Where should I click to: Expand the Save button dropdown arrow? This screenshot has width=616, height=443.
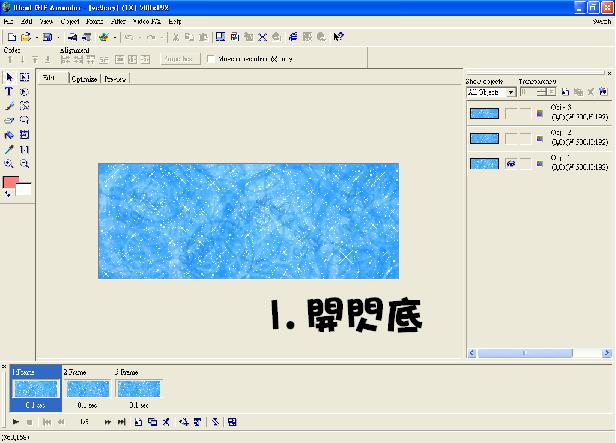coord(59,37)
